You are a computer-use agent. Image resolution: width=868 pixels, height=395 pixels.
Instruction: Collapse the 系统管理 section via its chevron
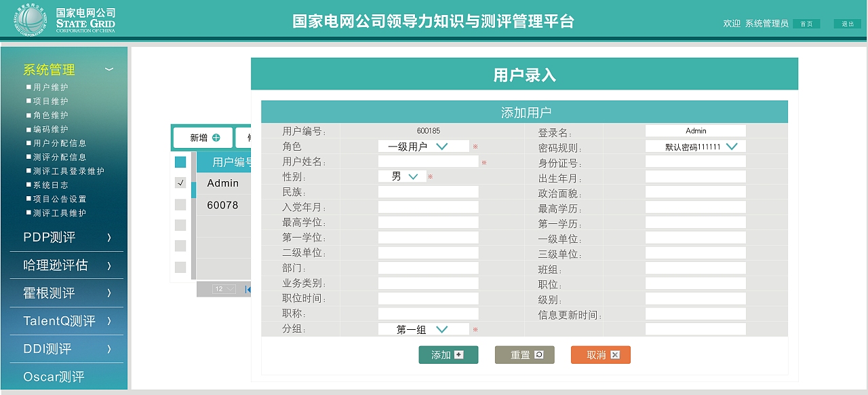coord(108,70)
